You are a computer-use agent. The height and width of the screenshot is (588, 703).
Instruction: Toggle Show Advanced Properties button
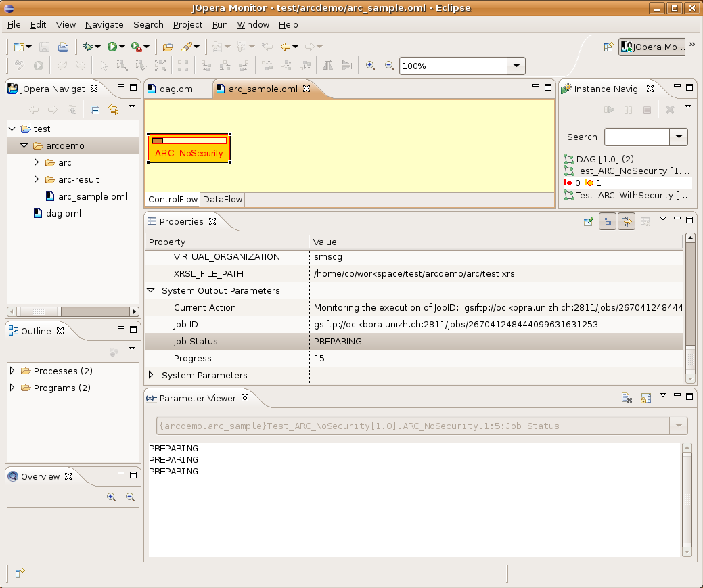[627, 221]
